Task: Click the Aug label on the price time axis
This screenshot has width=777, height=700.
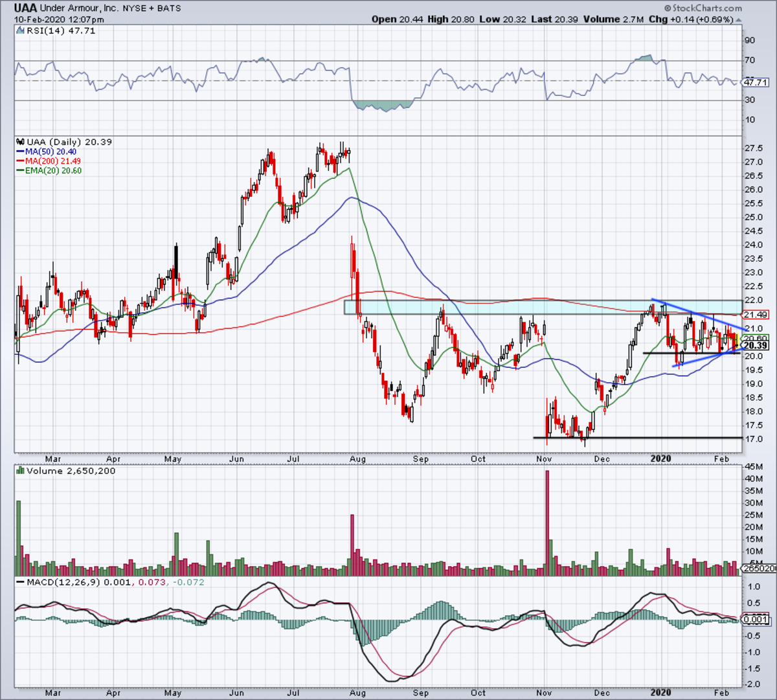Action: click(357, 459)
